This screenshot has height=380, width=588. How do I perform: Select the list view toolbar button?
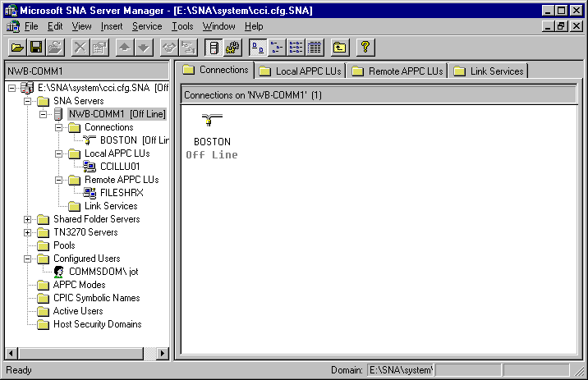coord(296,48)
